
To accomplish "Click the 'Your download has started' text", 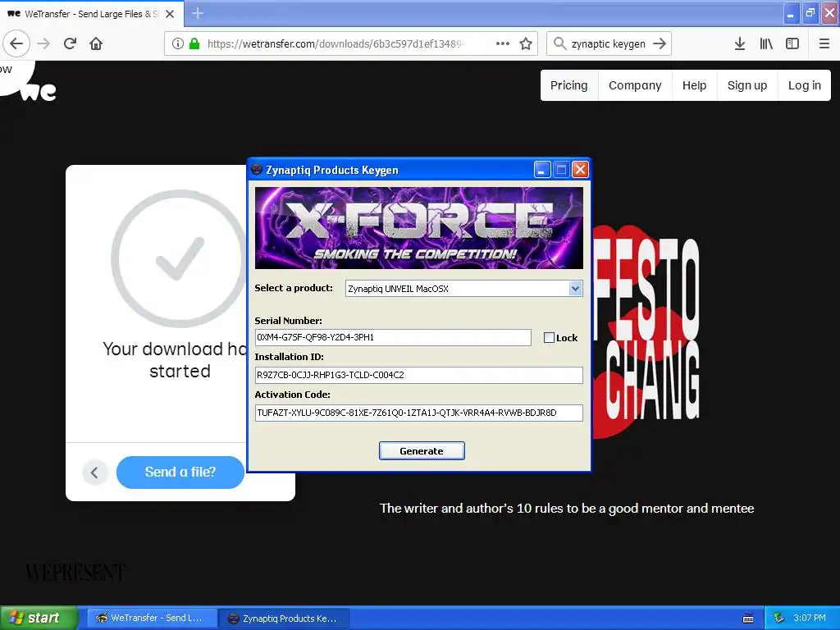I will (x=176, y=360).
